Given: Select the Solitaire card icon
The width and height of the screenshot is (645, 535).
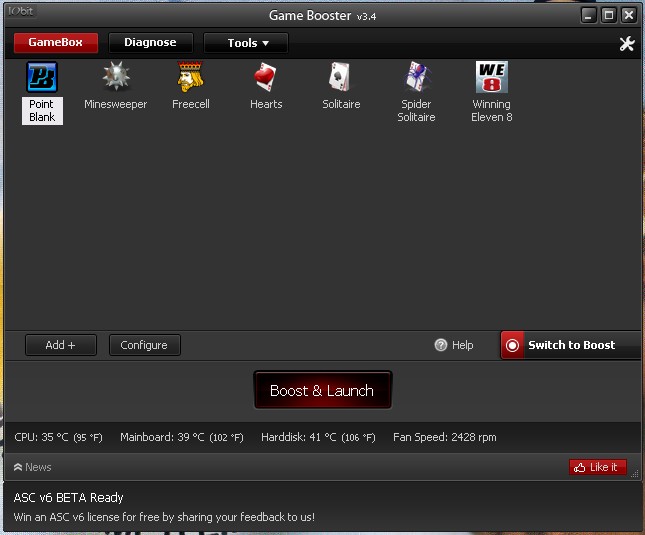Looking at the screenshot, I should (340, 76).
